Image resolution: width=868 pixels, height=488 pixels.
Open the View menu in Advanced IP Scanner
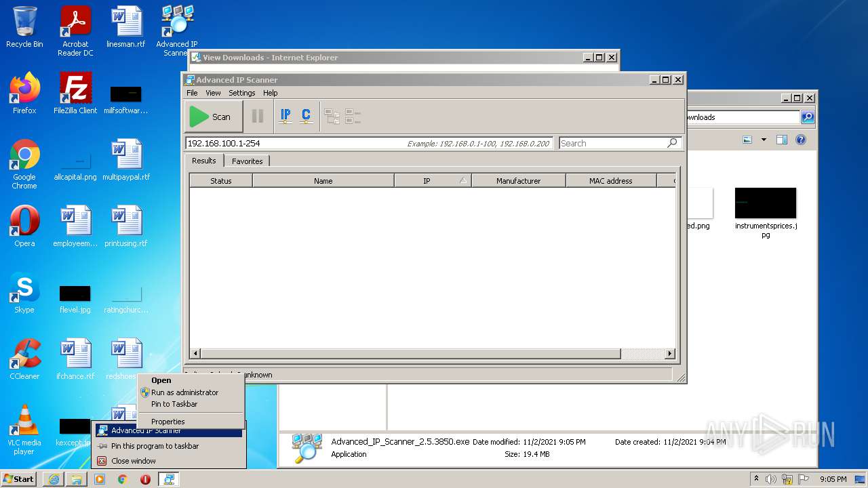(213, 93)
